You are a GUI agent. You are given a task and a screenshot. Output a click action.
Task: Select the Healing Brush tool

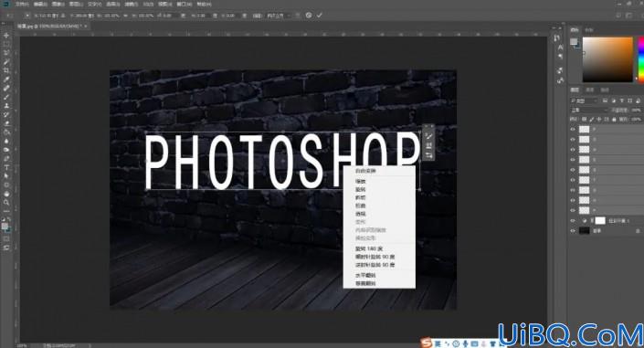pos(6,89)
